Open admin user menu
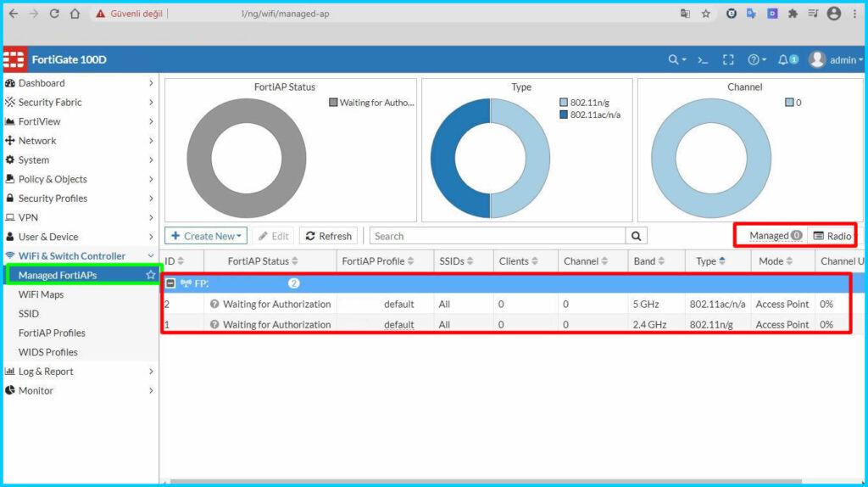 [x=835, y=60]
